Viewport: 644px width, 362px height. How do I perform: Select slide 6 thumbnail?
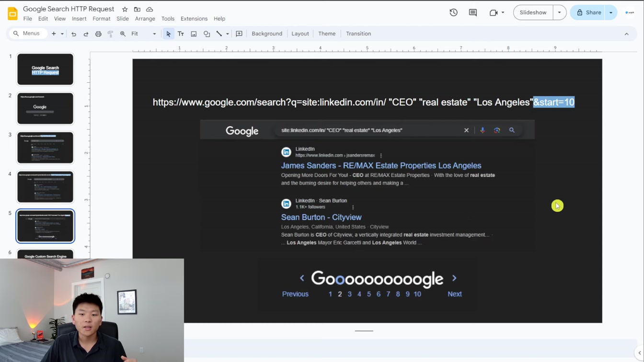coord(46,254)
